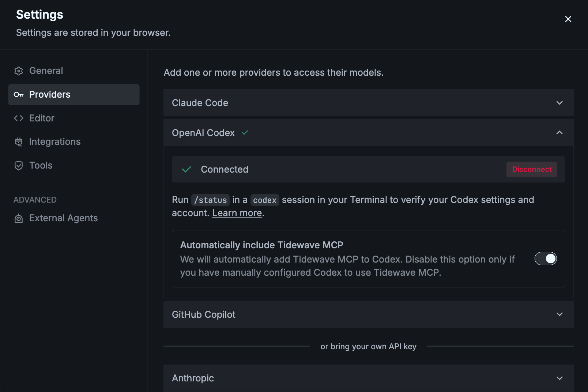Click the green Connected checkmark icon
The image size is (588, 392).
click(186, 169)
